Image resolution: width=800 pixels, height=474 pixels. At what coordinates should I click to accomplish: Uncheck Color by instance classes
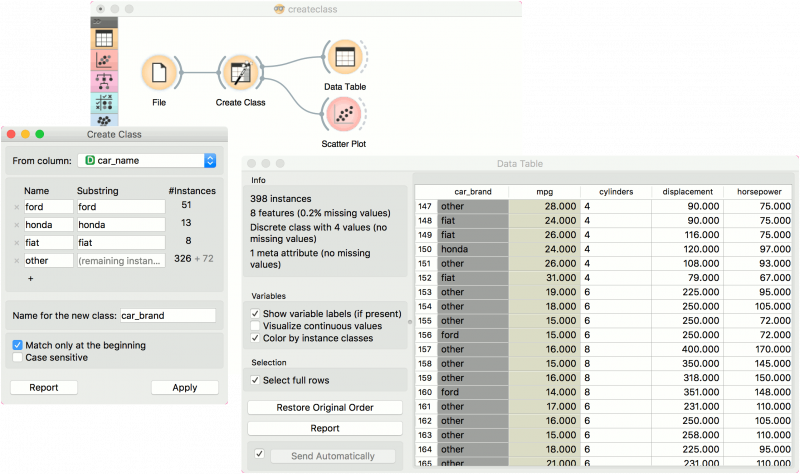coord(256,338)
